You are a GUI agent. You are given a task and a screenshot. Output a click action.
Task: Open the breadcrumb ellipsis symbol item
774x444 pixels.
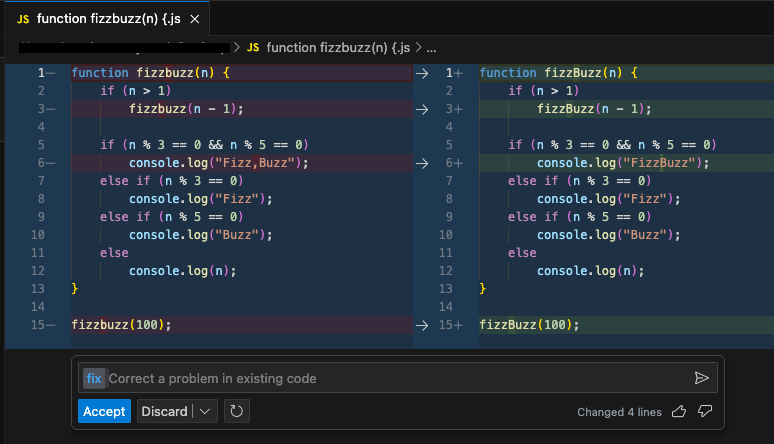431,48
